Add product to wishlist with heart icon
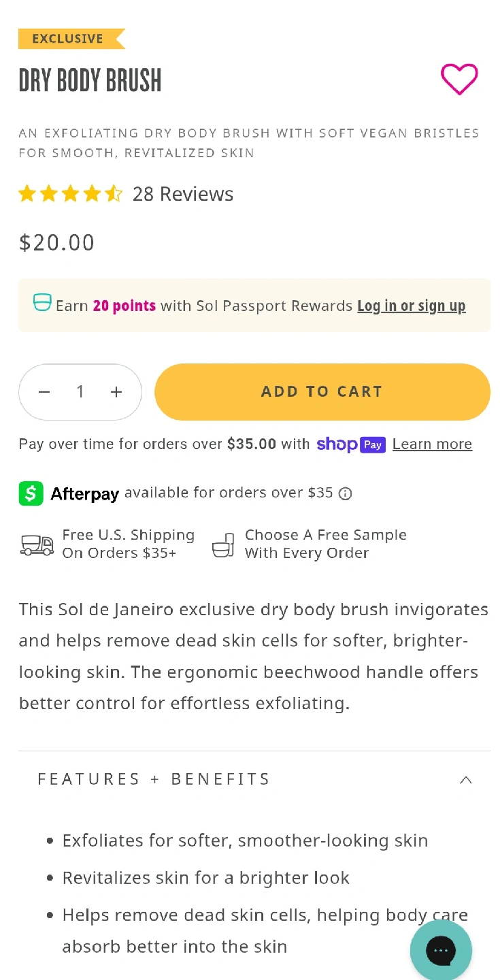 point(459,79)
